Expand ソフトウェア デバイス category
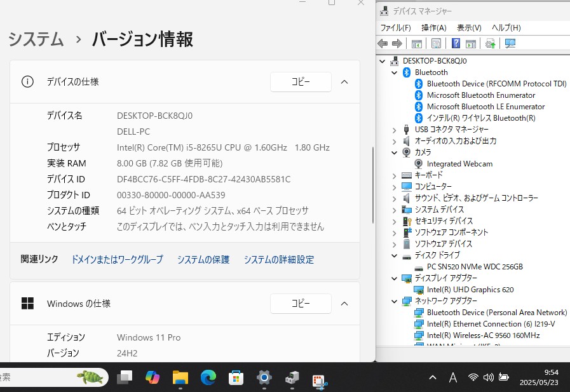Viewport: 570px width, 392px height. pos(394,244)
